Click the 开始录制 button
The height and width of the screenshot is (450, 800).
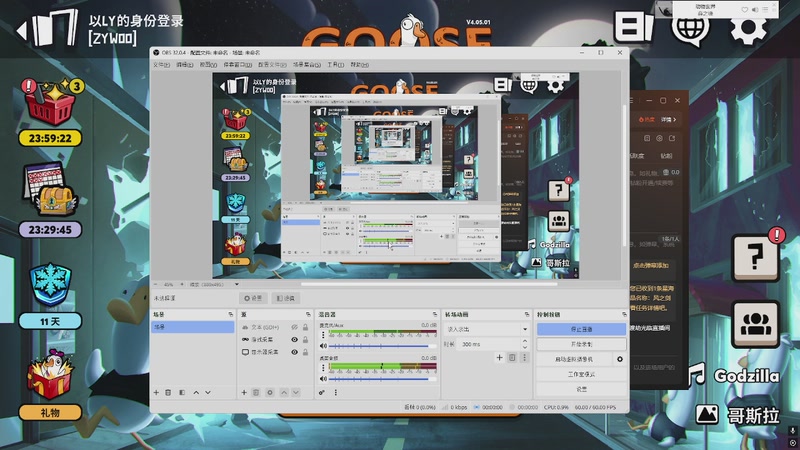pyautogui.click(x=582, y=344)
